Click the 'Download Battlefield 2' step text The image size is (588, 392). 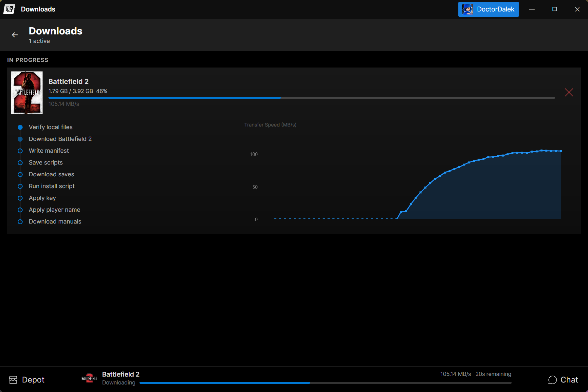click(x=60, y=139)
